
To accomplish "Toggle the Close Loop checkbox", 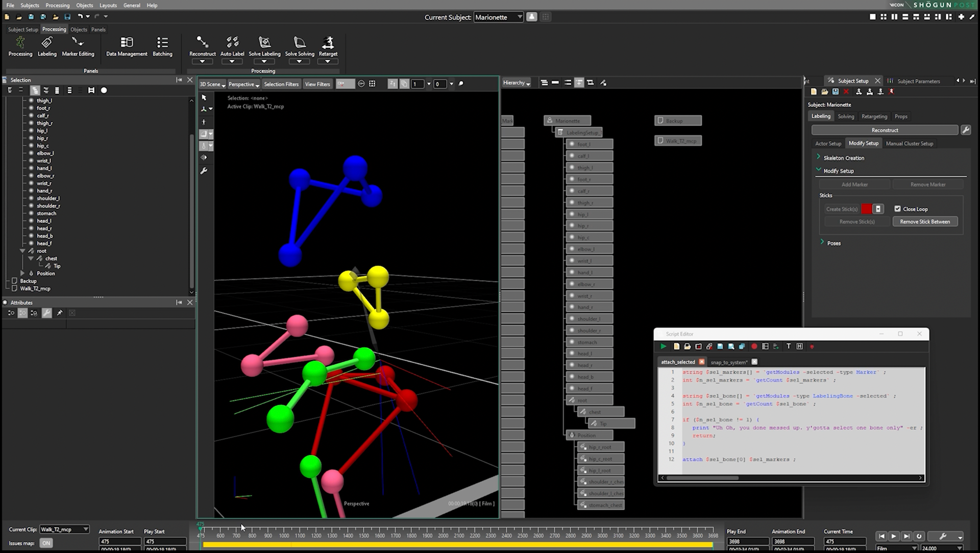I will coord(897,209).
